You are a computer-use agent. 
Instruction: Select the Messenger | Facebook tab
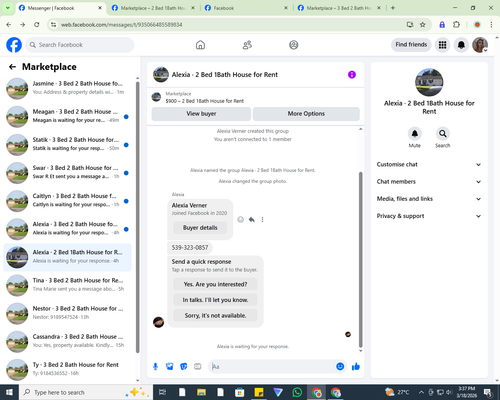pos(61,8)
